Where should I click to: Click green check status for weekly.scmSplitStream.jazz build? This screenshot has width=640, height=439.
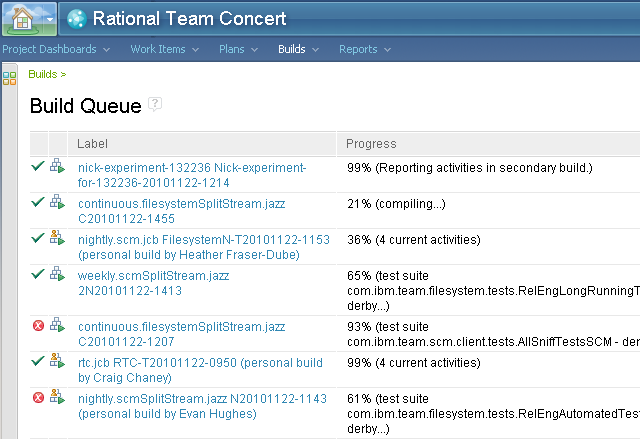tap(38, 274)
